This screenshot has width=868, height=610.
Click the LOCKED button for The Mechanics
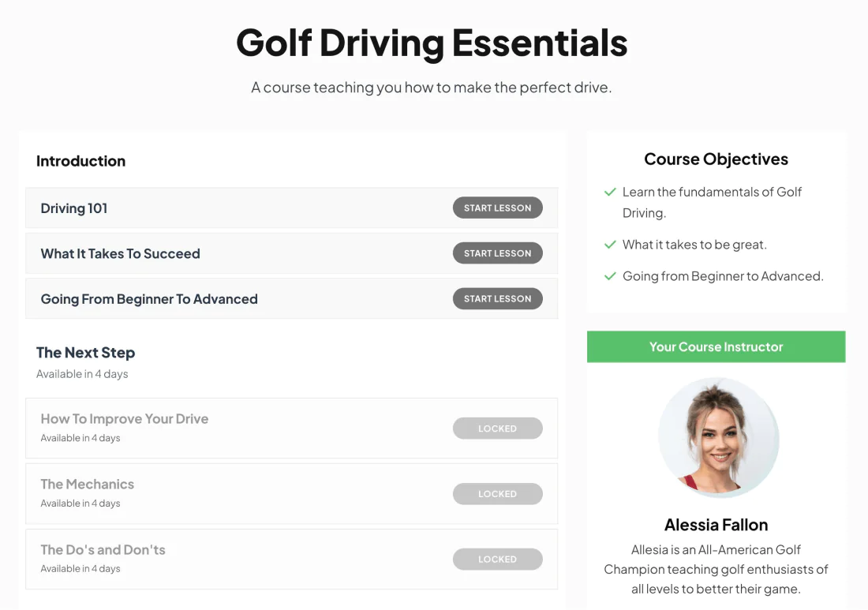[x=497, y=494]
